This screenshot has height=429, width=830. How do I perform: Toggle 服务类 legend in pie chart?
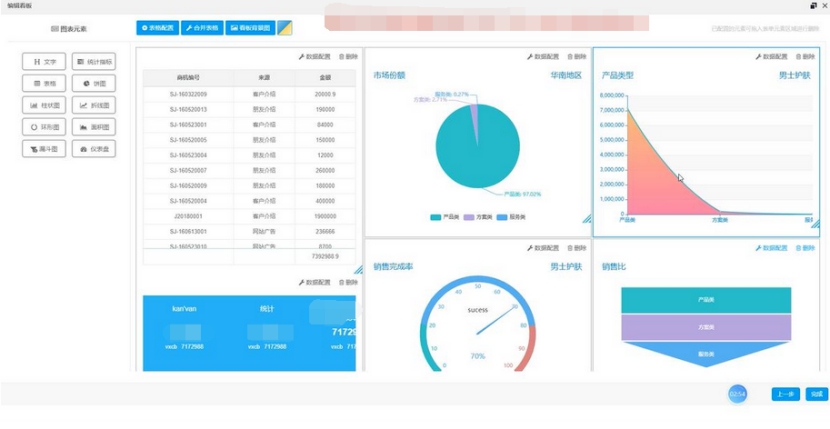[x=511, y=217]
